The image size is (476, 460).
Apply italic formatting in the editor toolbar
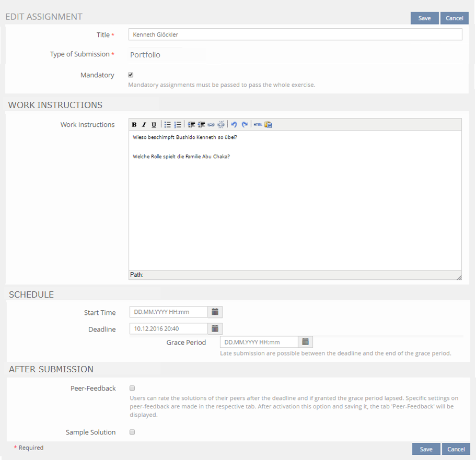[x=144, y=125]
